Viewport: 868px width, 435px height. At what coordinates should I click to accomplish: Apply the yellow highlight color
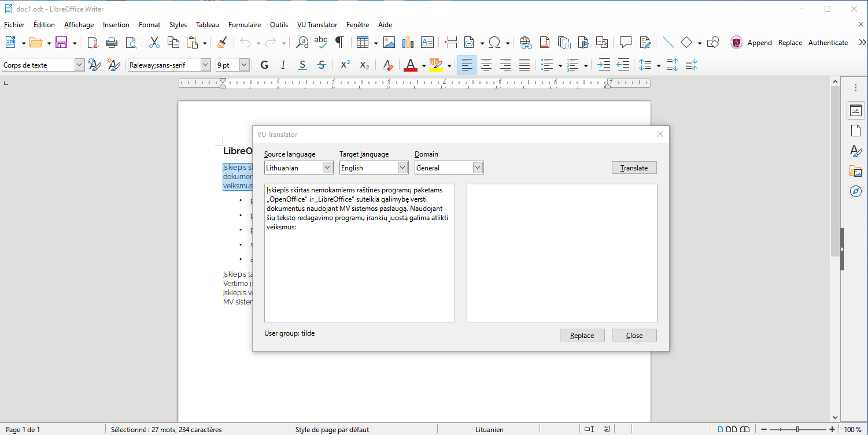[x=436, y=65]
